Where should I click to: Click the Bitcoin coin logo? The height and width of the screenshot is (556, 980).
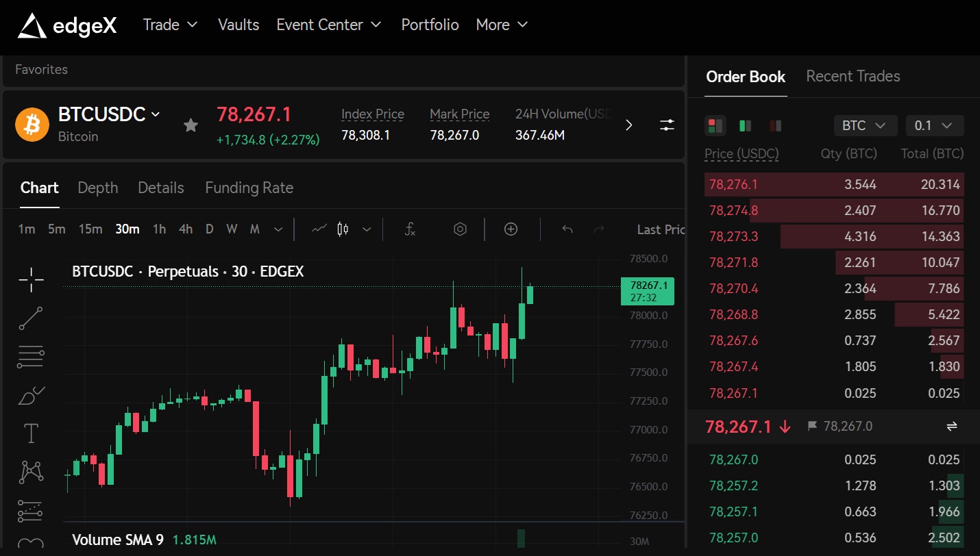[32, 125]
